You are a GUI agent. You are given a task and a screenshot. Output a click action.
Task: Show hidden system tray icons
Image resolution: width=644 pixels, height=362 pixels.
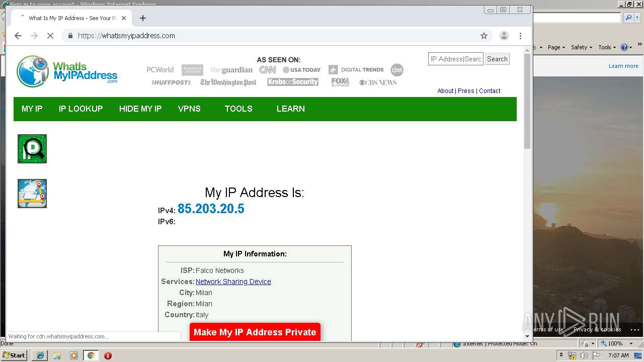[x=561, y=355]
